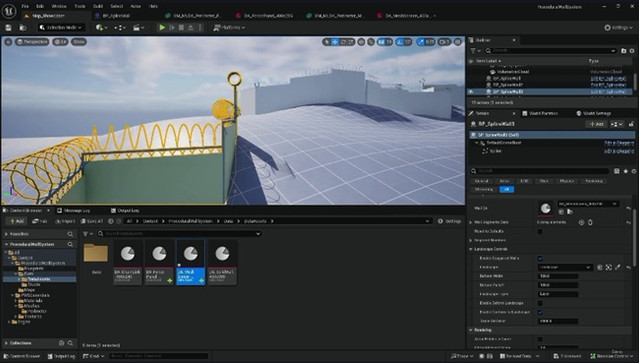Uncheck Enable Conform to Landscape checkbox

(x=540, y=312)
